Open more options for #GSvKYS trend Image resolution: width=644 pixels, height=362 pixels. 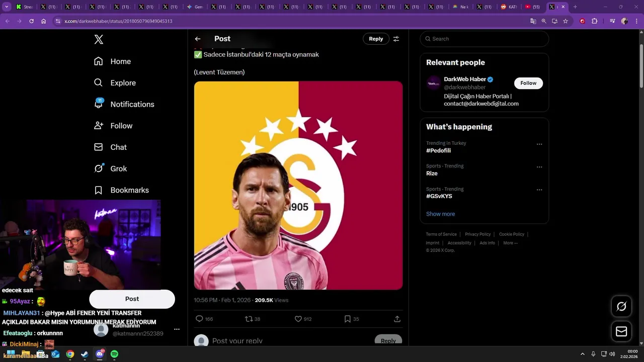pos(539,190)
